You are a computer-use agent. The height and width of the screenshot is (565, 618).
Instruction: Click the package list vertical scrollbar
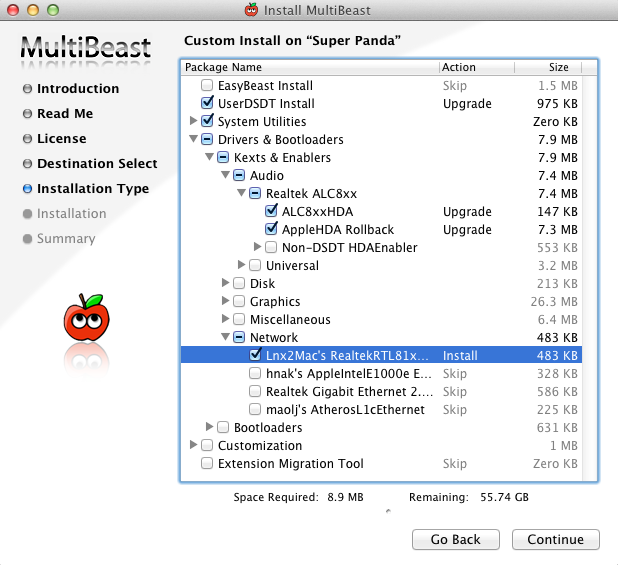click(x=589, y=277)
